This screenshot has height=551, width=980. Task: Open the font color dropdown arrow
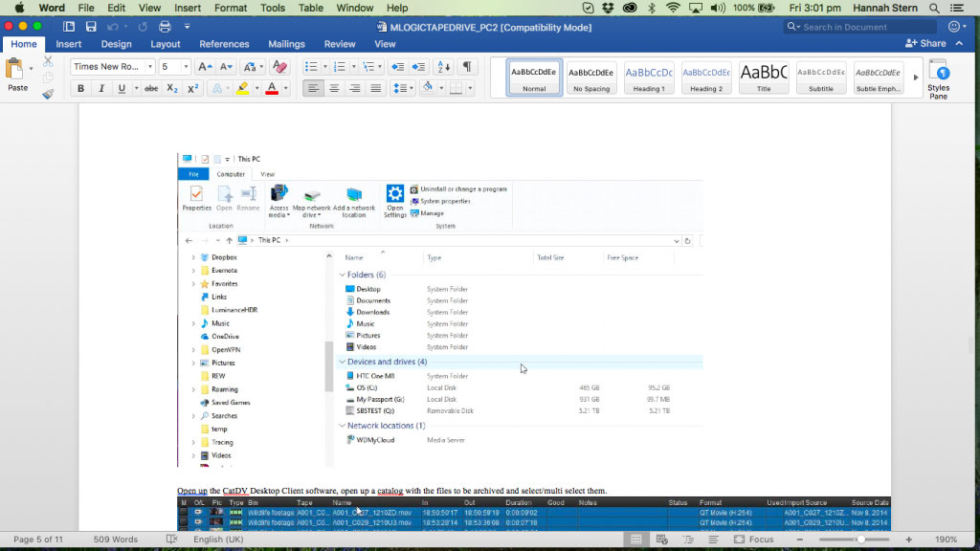[285, 89]
